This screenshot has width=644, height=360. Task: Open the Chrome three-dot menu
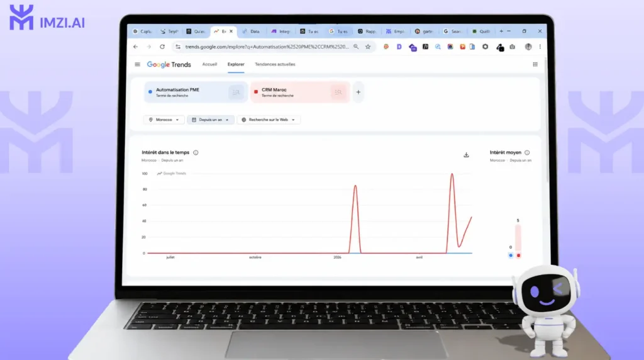(x=540, y=47)
